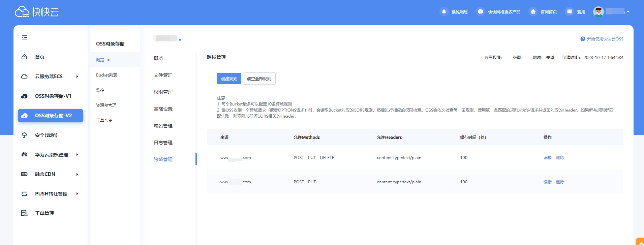Collapse the sidebar using the hamburger icon
This screenshot has width=644, height=245.
pyautogui.click(x=25, y=37)
